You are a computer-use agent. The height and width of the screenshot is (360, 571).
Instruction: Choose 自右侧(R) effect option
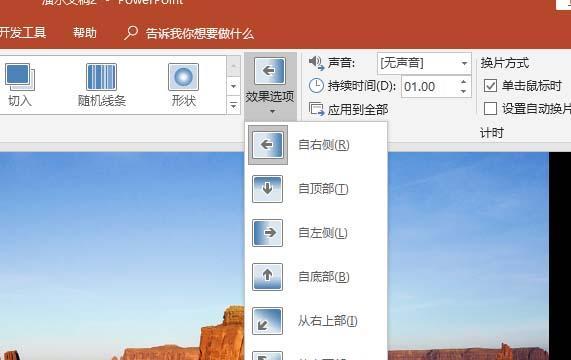pos(316,145)
